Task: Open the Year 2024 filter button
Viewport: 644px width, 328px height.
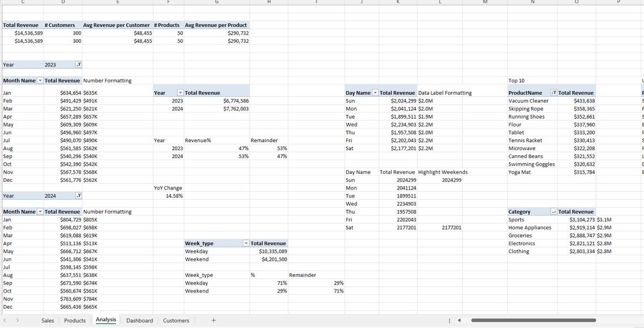Action: 78,196
